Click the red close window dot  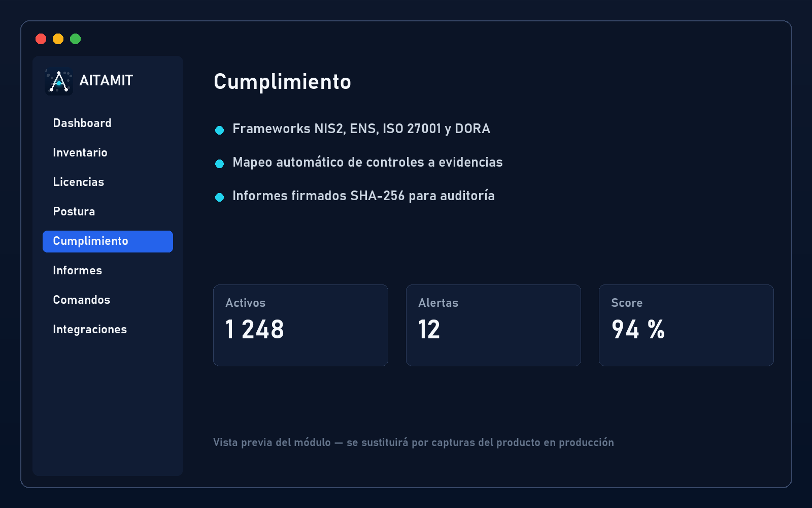click(41, 39)
